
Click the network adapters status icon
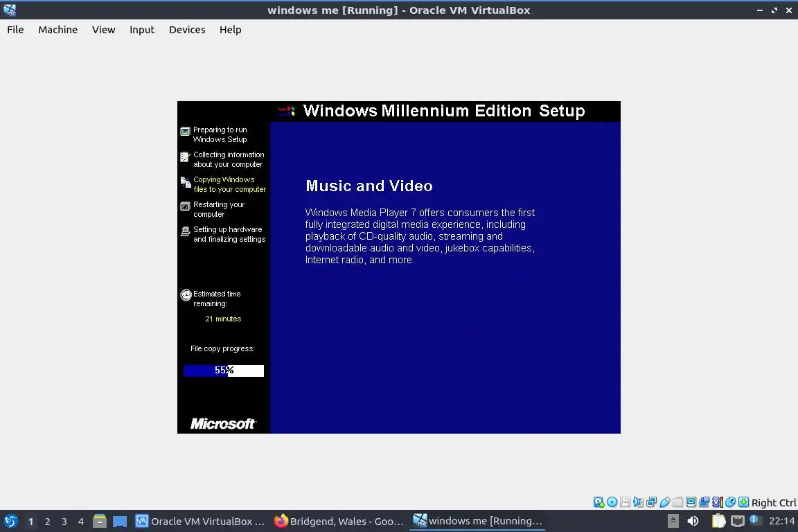[651, 502]
